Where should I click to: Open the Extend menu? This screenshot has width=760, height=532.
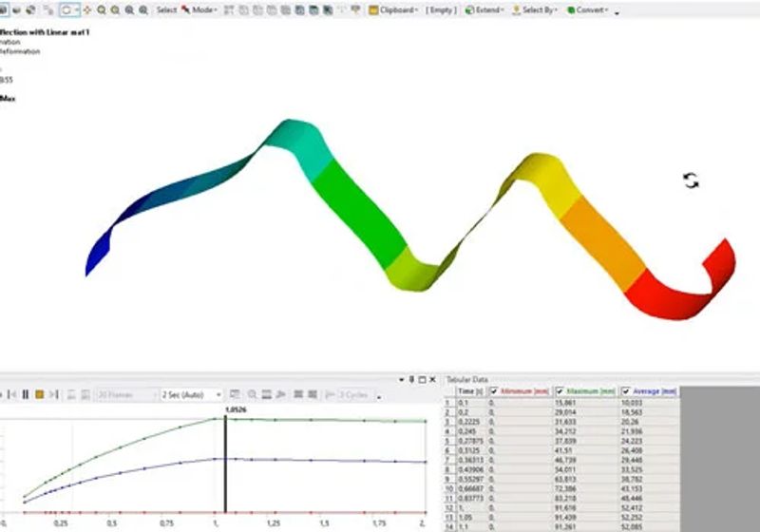tap(484, 9)
